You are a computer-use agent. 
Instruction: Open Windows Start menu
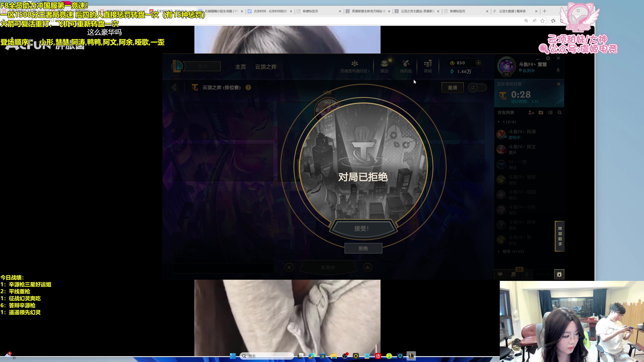[233, 356]
